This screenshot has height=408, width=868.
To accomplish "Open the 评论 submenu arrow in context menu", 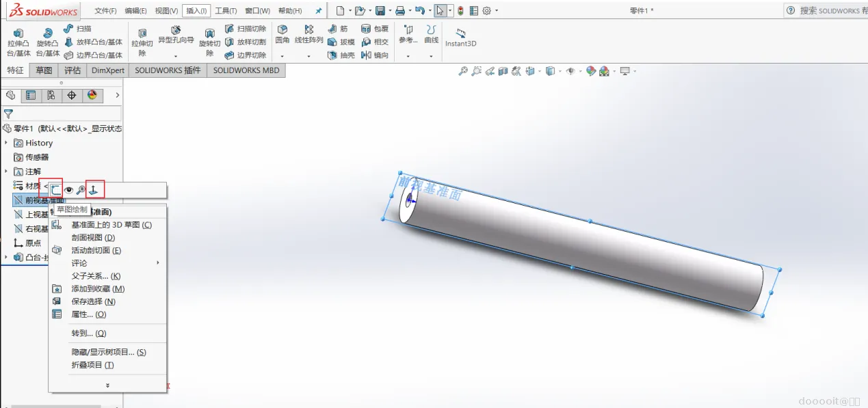I will 158,263.
